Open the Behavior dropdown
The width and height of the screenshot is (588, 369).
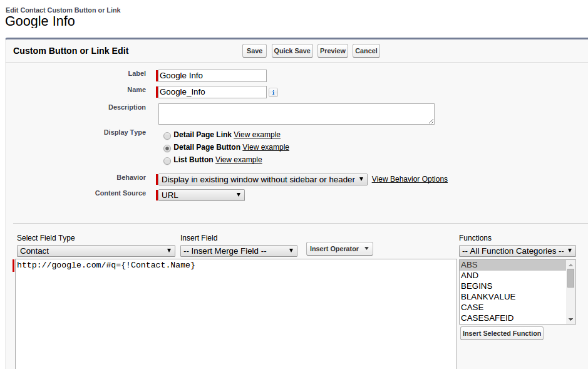pos(262,180)
